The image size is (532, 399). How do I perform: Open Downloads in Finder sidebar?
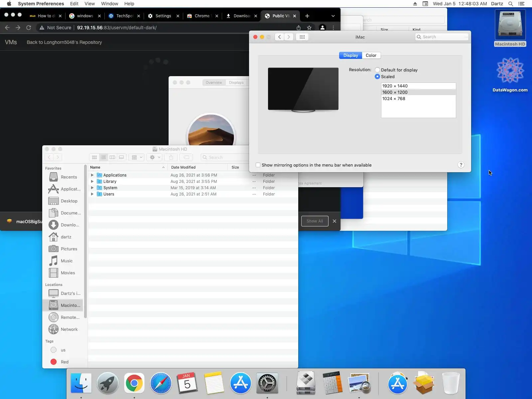pyautogui.click(x=65, y=225)
